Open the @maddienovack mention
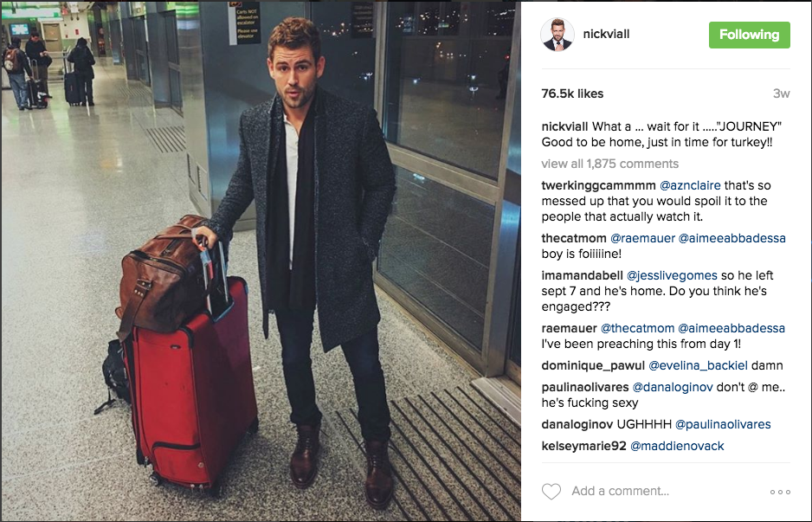812x522 pixels. point(677,446)
